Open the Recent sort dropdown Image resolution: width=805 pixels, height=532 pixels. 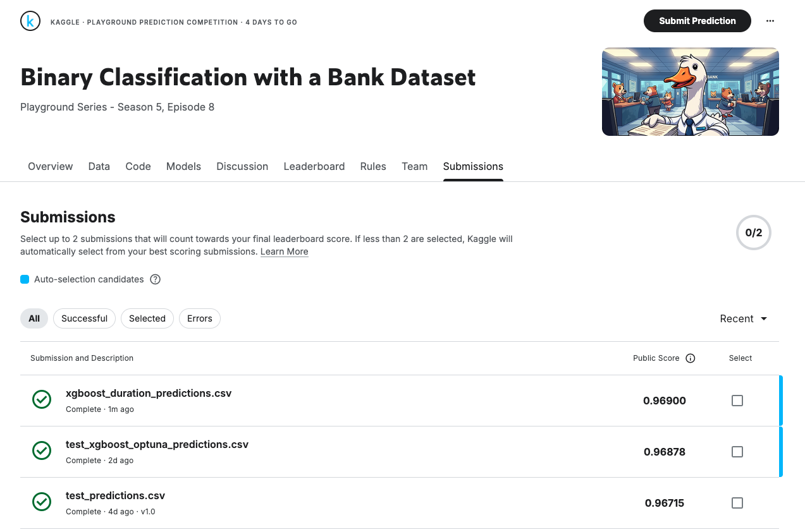(x=744, y=318)
